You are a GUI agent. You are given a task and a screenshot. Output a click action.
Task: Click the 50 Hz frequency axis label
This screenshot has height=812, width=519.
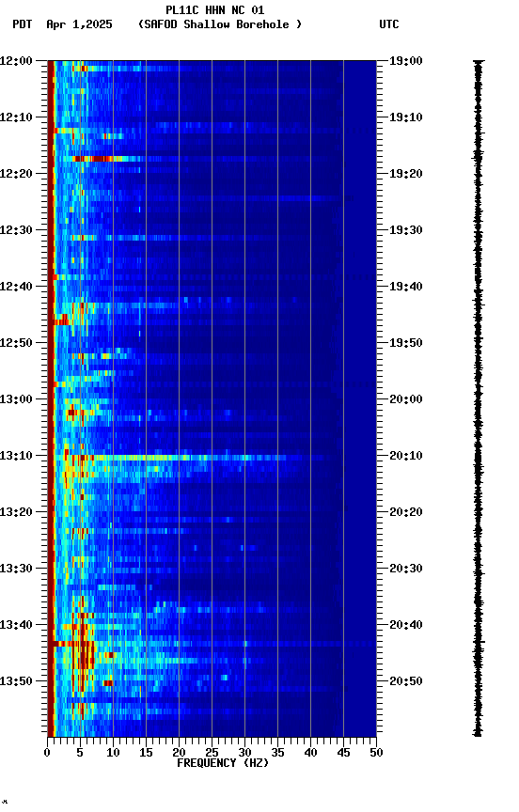(377, 753)
